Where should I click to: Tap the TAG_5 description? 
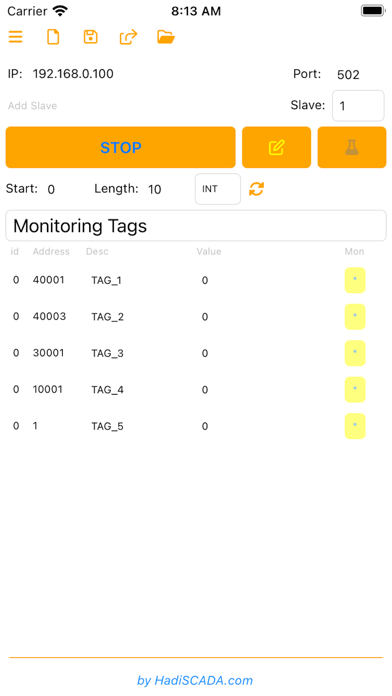tap(107, 427)
